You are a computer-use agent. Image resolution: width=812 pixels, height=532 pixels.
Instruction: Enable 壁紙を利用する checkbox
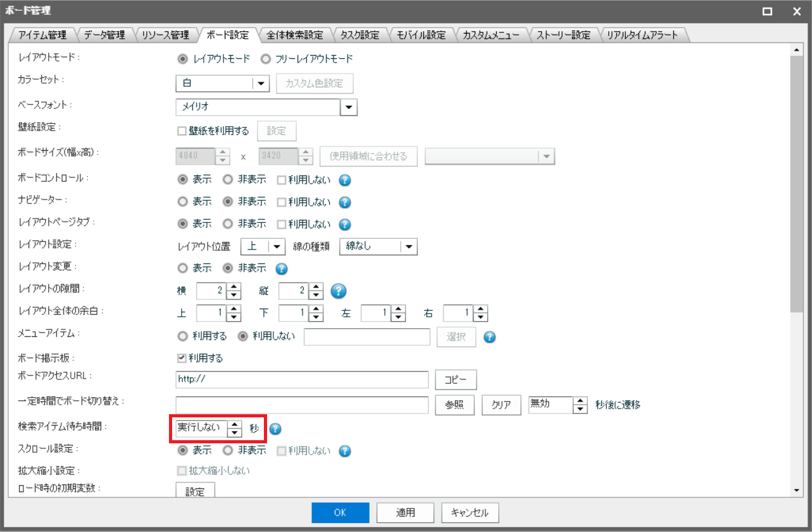point(182,131)
